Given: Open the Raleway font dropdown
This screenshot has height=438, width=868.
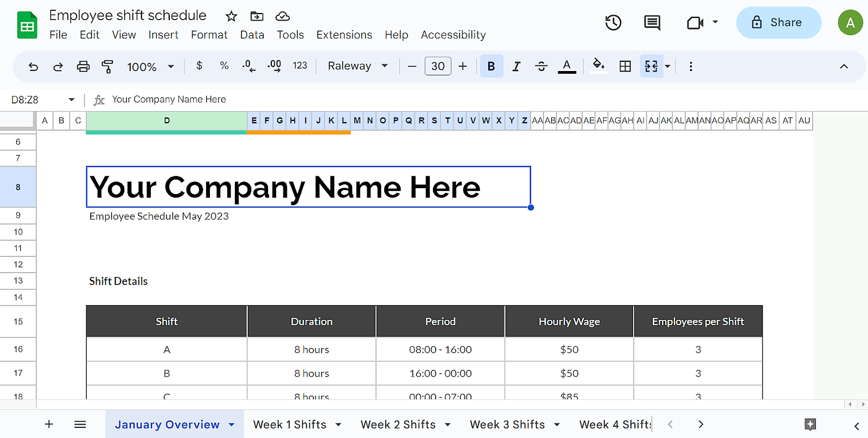Looking at the screenshot, I should (358, 66).
